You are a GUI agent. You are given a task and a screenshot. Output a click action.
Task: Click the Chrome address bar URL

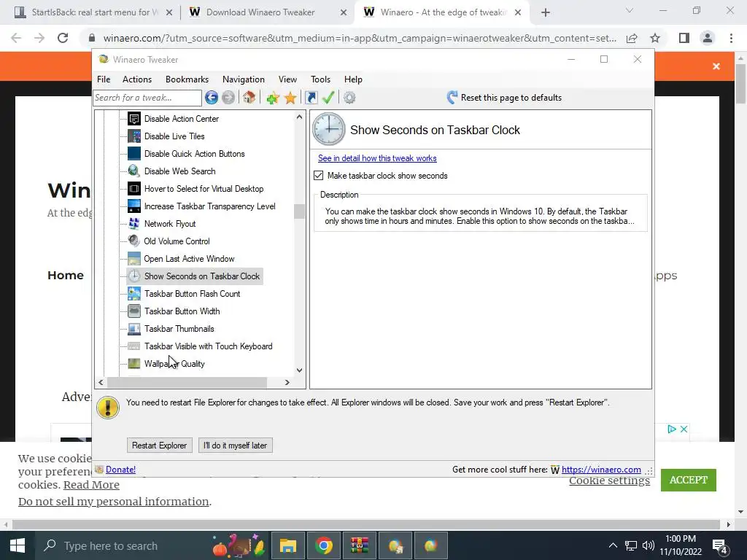click(360, 38)
